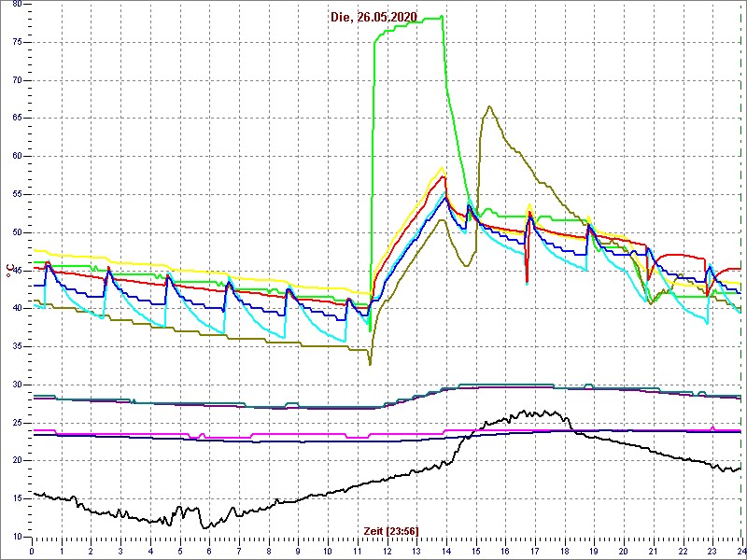Click hour 19 on the time axis

594,551
